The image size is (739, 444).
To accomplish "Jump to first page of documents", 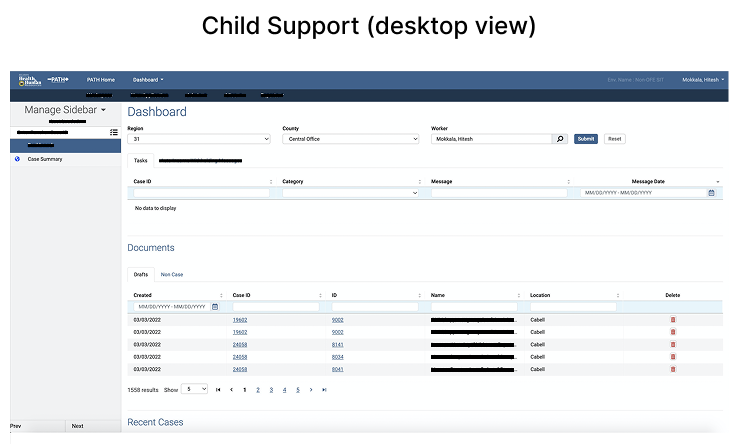I will [218, 389].
